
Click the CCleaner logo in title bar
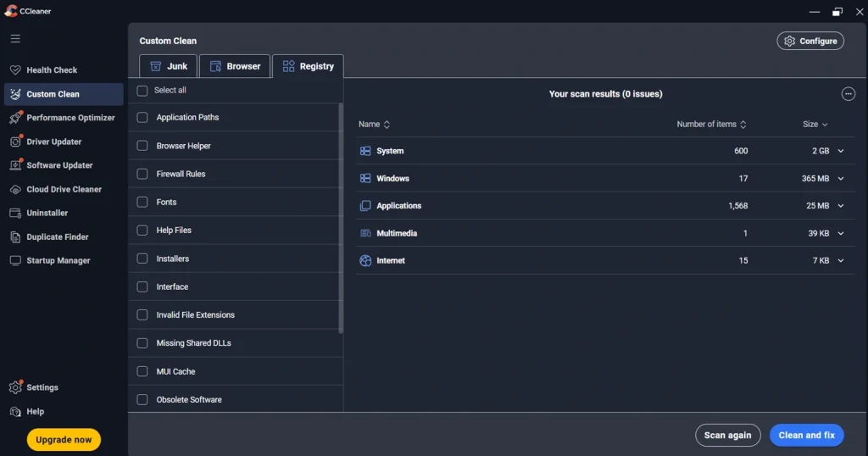click(10, 10)
